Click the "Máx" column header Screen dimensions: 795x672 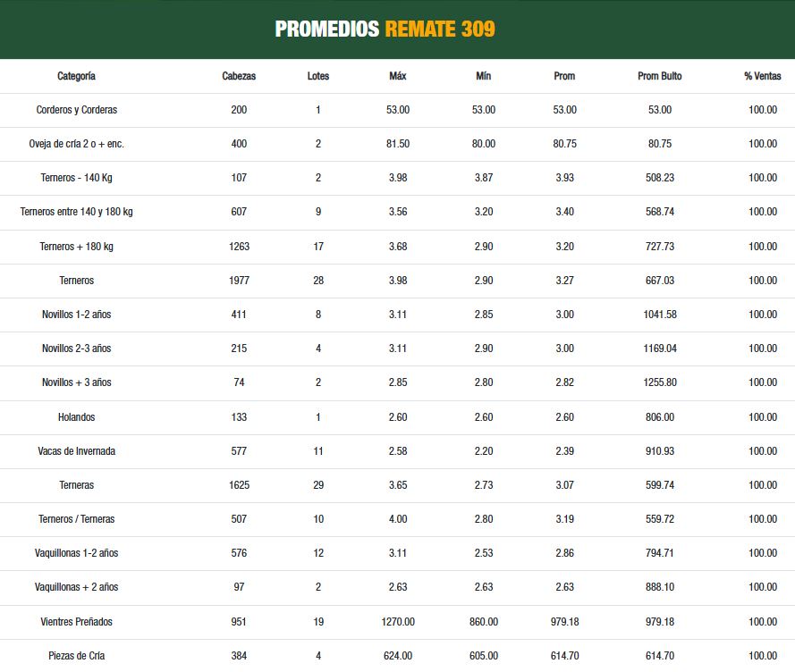(x=398, y=76)
